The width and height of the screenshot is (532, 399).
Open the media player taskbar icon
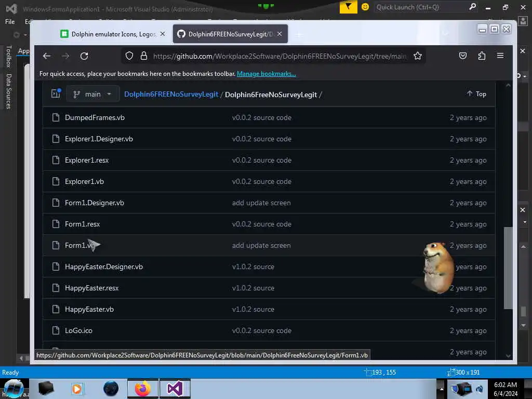pyautogui.click(x=77, y=389)
